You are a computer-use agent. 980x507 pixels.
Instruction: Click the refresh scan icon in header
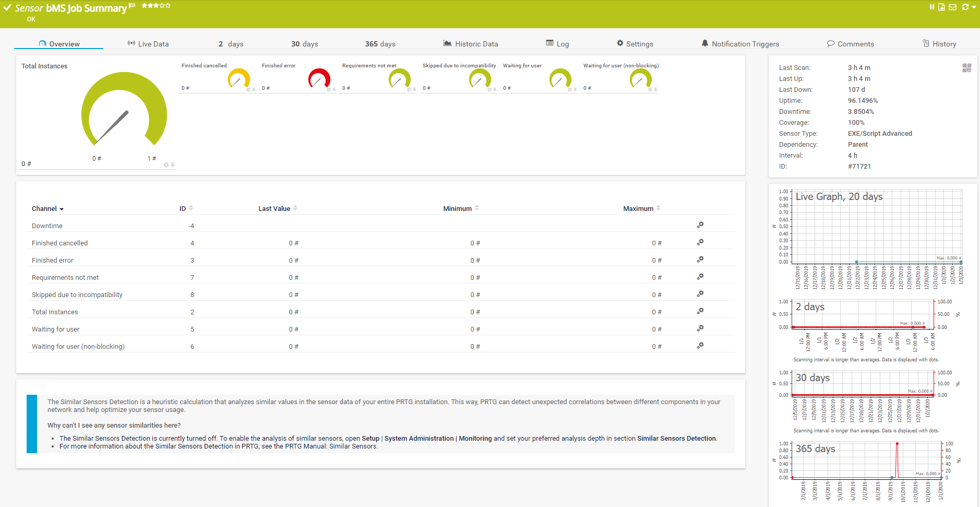[965, 7]
